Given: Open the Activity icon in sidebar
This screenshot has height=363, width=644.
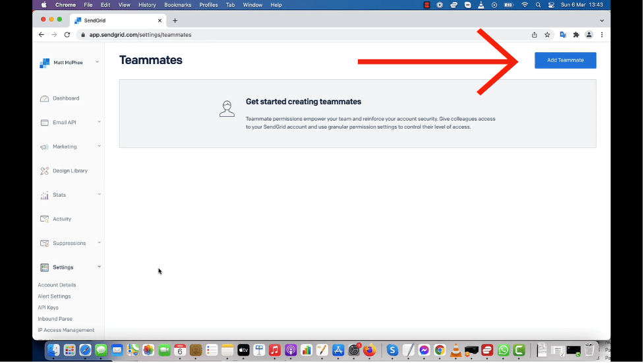Looking at the screenshot, I should 44,220.
